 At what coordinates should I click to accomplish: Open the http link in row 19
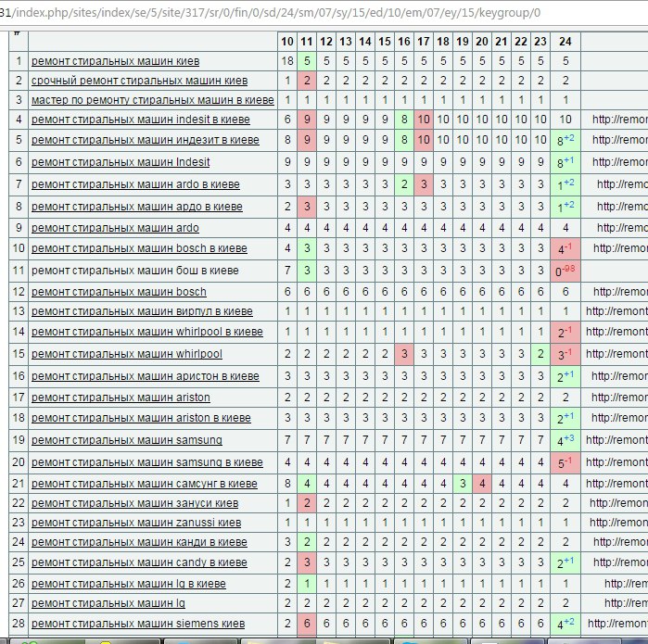point(616,440)
